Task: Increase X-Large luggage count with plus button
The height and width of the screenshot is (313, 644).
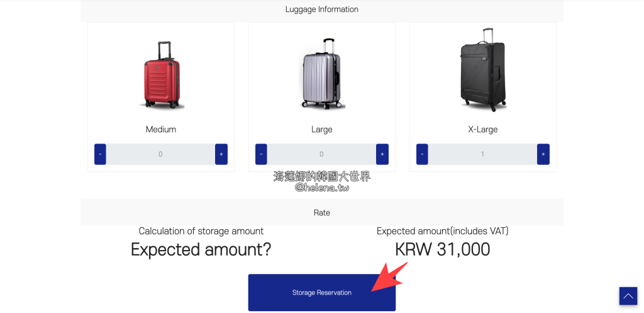Action: point(543,154)
